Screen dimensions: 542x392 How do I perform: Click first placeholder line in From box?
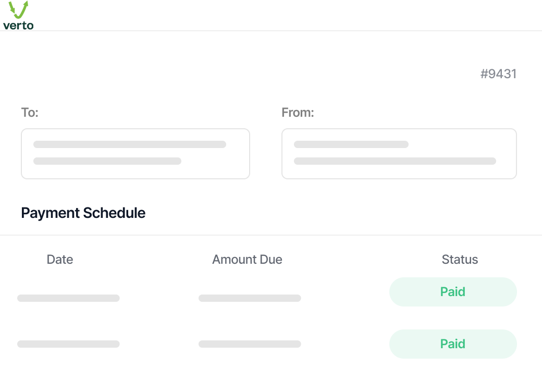tap(351, 144)
